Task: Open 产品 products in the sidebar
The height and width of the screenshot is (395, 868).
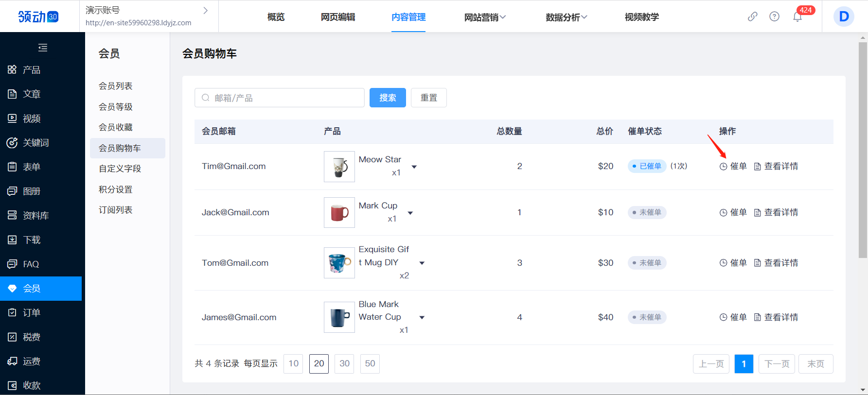Action: [x=32, y=70]
